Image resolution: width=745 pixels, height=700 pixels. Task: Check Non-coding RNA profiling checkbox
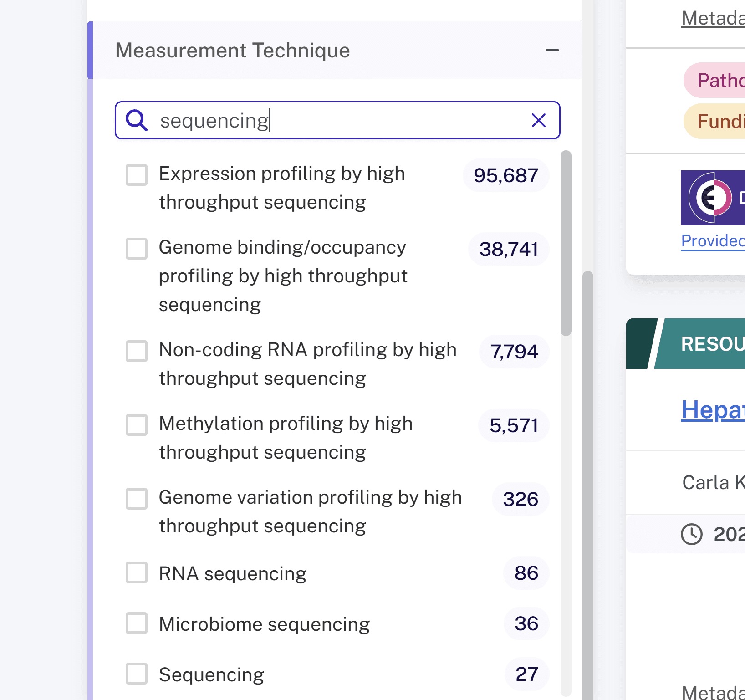coord(137,351)
